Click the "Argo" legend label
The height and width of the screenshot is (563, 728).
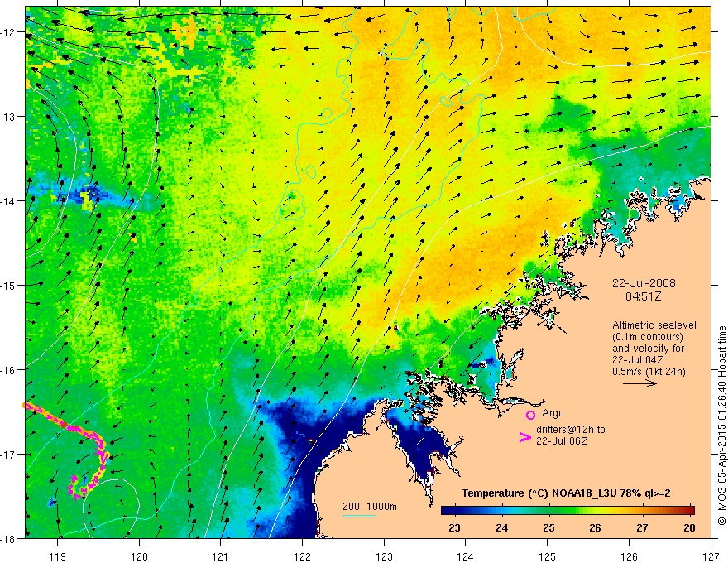[553, 413]
